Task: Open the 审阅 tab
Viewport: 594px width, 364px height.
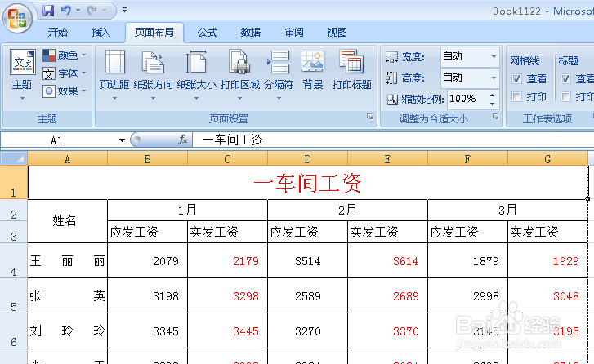Action: click(294, 33)
